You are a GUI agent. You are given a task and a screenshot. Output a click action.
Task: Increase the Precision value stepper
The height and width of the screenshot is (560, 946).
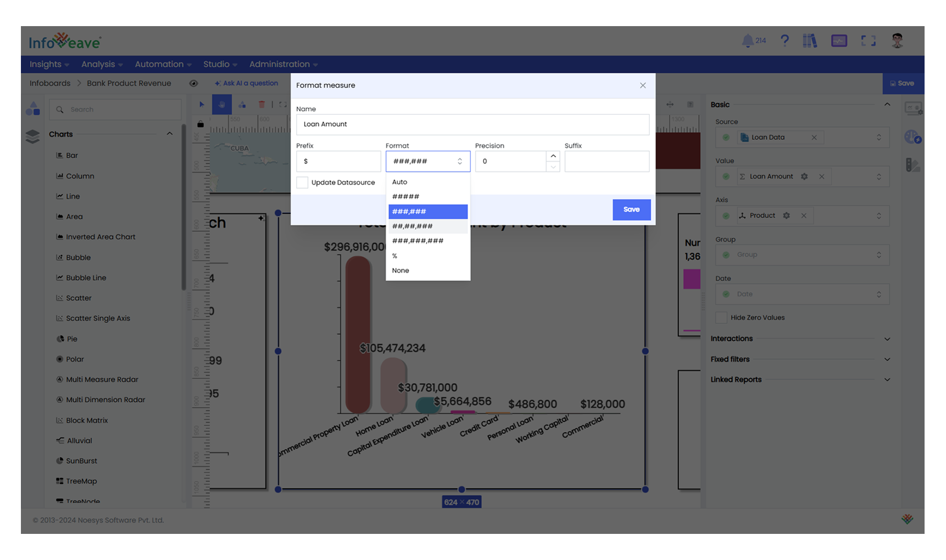(553, 156)
